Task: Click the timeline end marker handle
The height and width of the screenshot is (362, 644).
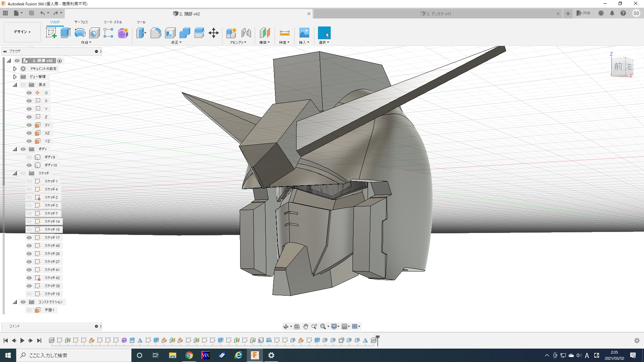Action: tap(378, 338)
